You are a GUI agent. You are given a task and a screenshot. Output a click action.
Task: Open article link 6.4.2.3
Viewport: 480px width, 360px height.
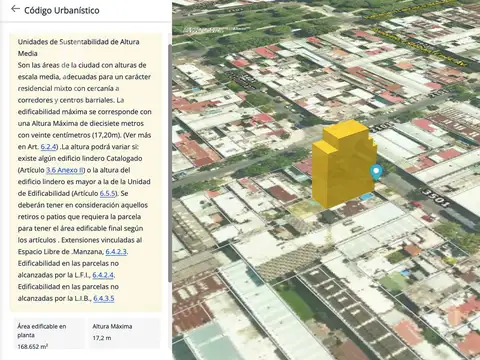(x=116, y=252)
